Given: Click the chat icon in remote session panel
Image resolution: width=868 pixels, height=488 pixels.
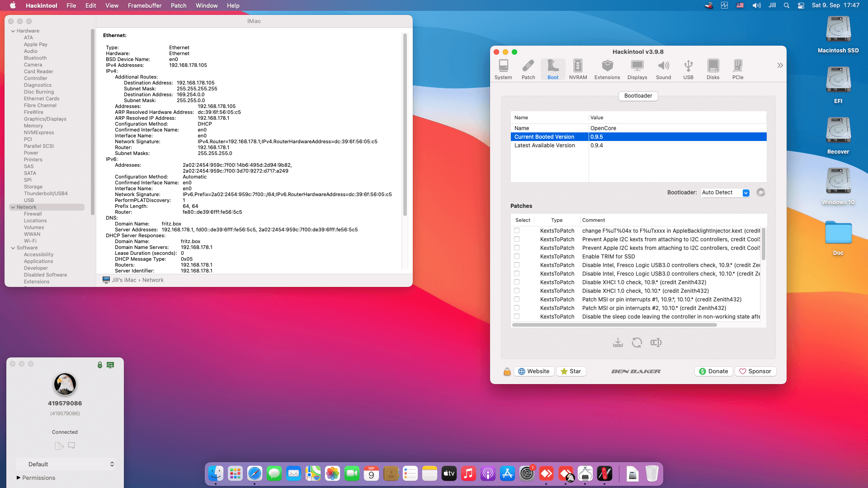Looking at the screenshot, I should 71,446.
